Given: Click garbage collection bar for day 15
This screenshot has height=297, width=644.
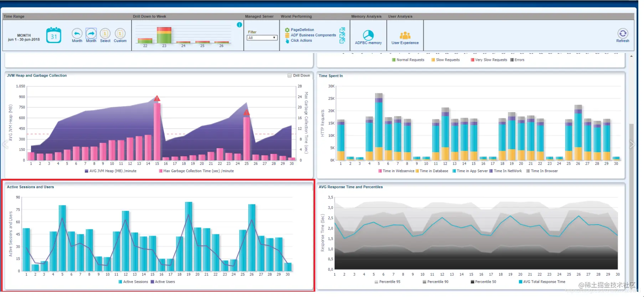Looking at the screenshot, I should click(157, 131).
